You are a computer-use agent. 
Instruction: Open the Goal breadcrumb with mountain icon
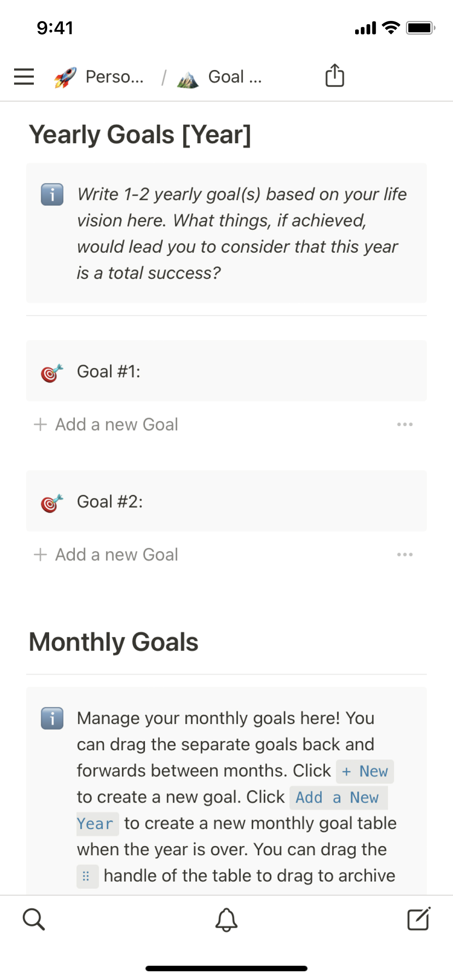[220, 77]
